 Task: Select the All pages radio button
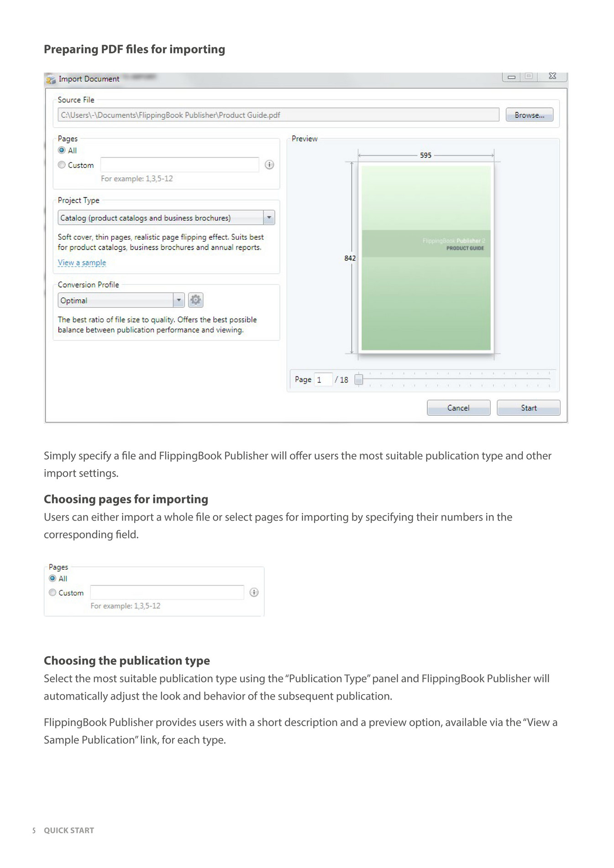[x=62, y=150]
